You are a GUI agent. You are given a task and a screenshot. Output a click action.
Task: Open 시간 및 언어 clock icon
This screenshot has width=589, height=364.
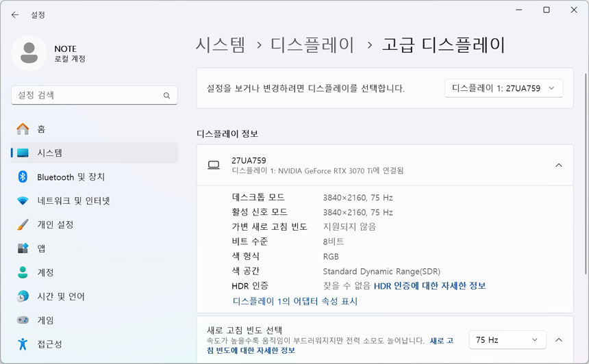click(x=23, y=296)
